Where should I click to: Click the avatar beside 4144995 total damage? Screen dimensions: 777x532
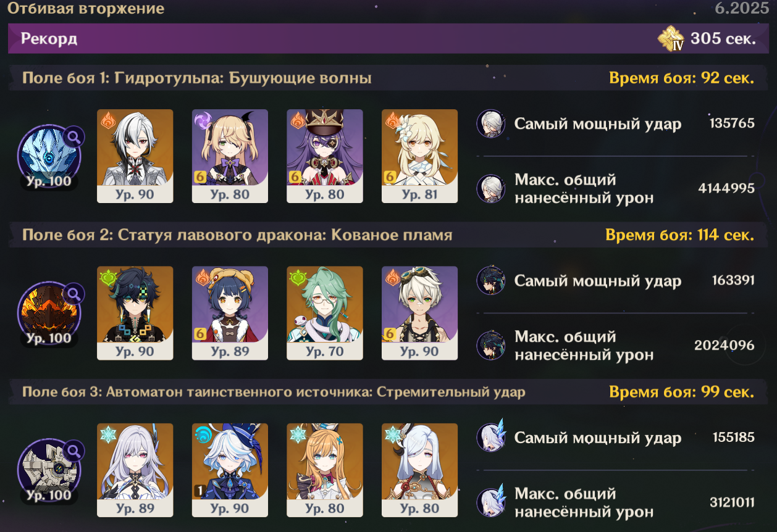491,188
